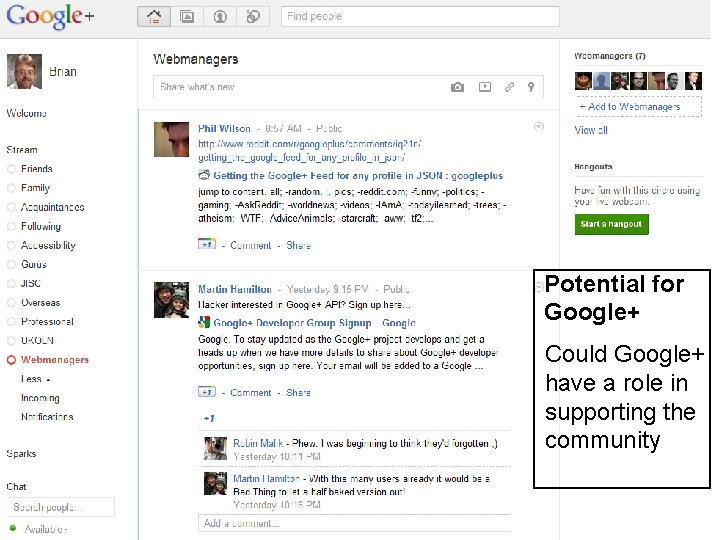Click the +1 count under Martin's post
This screenshot has width=720, height=540.
[x=209, y=418]
